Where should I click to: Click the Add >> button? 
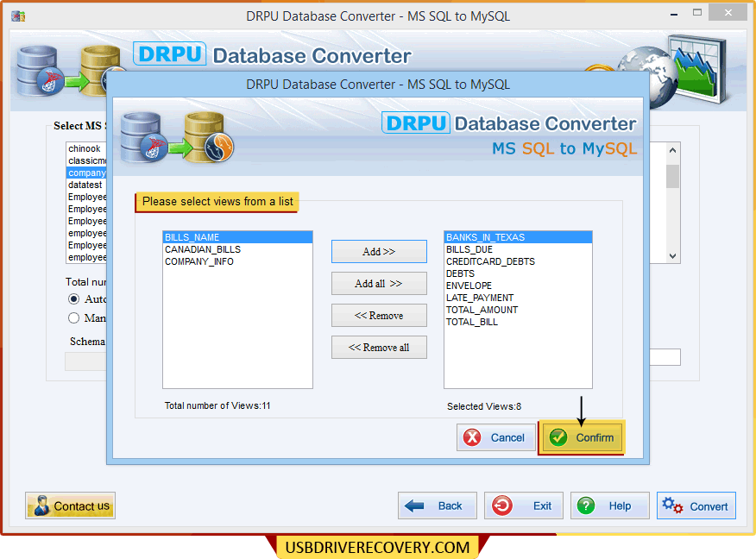379,252
